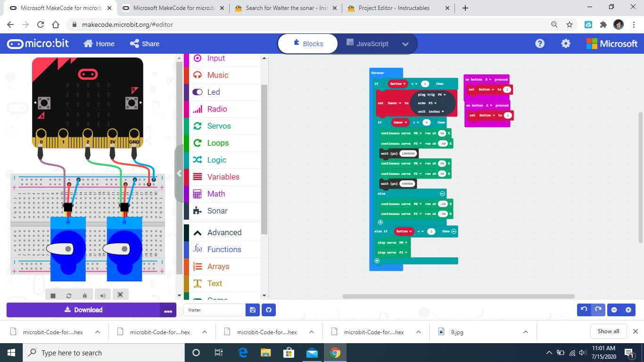Image resolution: width=644 pixels, height=362 pixels.
Task: Click Show all downloads
Action: (608, 331)
